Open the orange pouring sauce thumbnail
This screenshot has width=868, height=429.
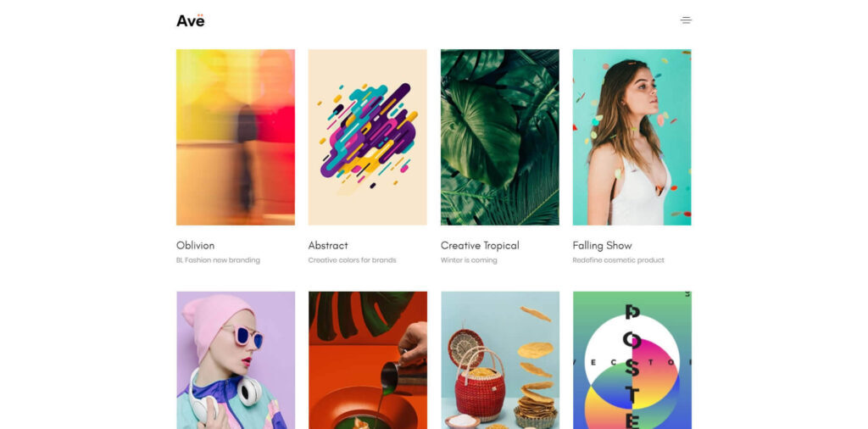pos(368,360)
